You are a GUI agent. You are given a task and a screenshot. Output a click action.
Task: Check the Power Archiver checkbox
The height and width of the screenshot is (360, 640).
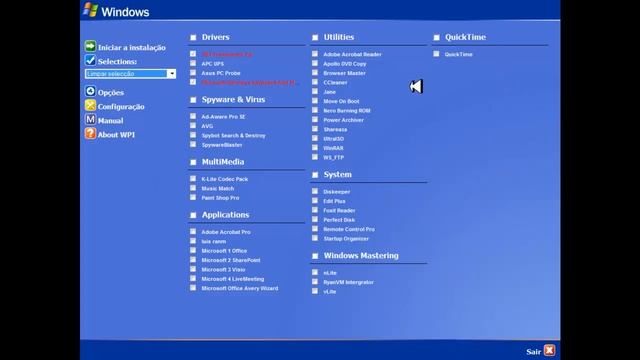click(315, 120)
